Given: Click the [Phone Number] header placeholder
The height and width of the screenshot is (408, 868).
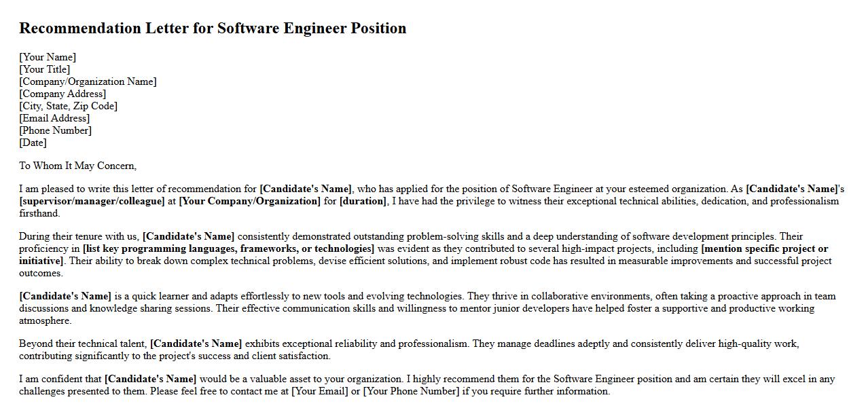Looking at the screenshot, I should point(55,130).
